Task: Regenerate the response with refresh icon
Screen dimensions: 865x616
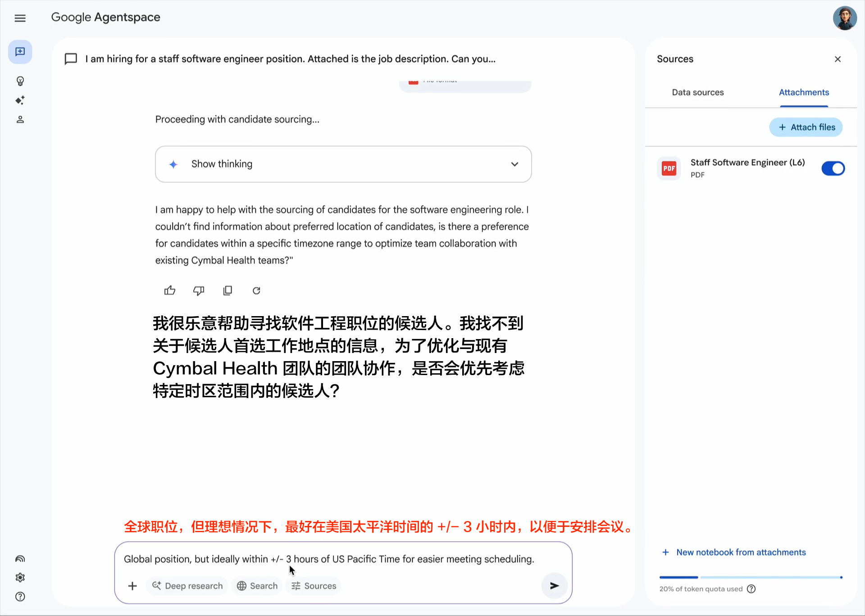Action: 256,290
